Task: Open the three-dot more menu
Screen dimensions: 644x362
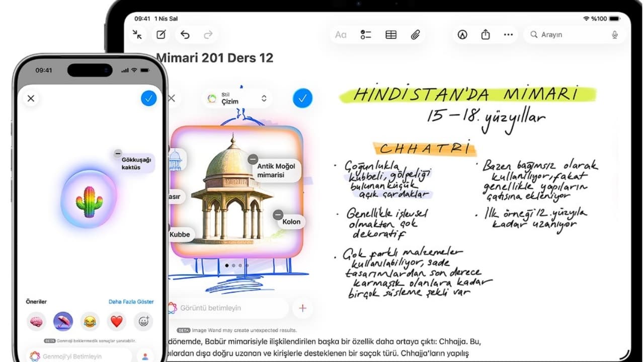Action: [x=508, y=35]
